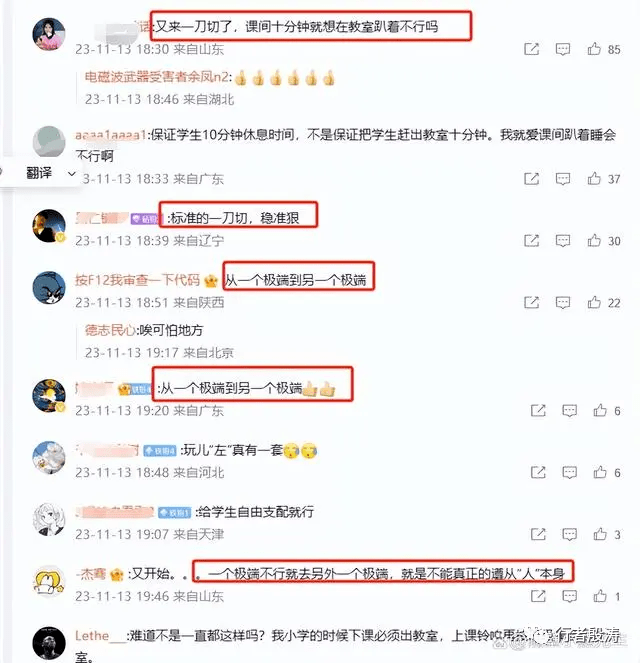The width and height of the screenshot is (640, 663).
Task: Like the comment with 85 likes
Action: [x=594, y=49]
